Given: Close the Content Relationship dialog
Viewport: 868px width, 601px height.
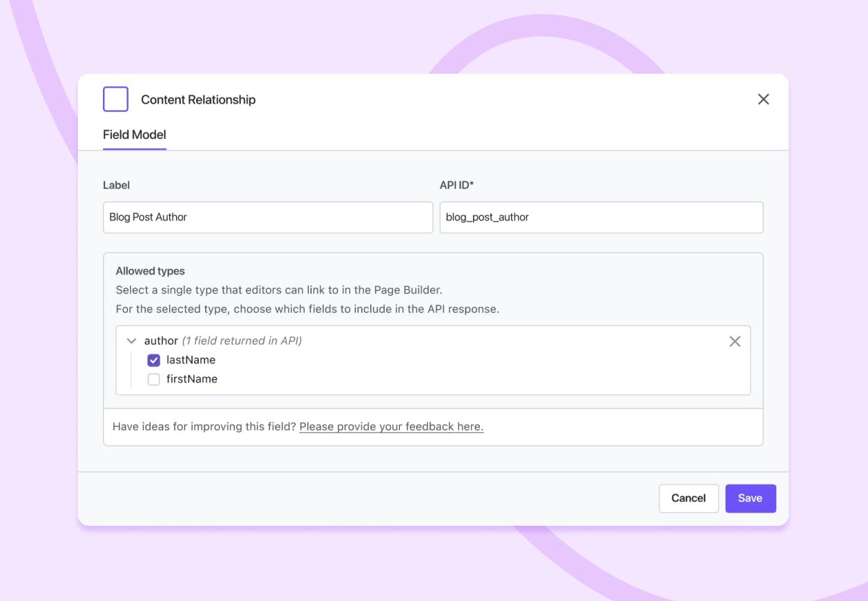Looking at the screenshot, I should (x=763, y=99).
